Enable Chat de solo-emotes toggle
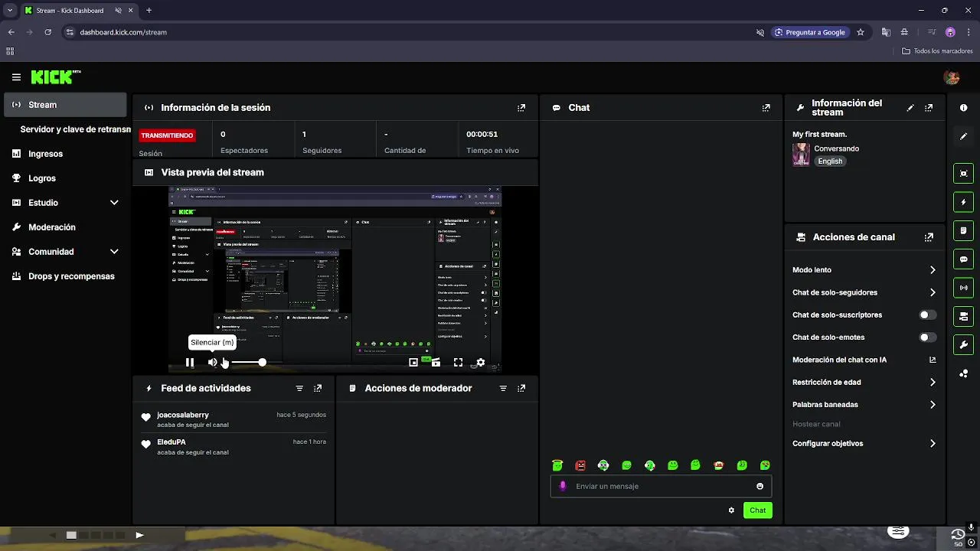980x551 pixels. coord(927,337)
